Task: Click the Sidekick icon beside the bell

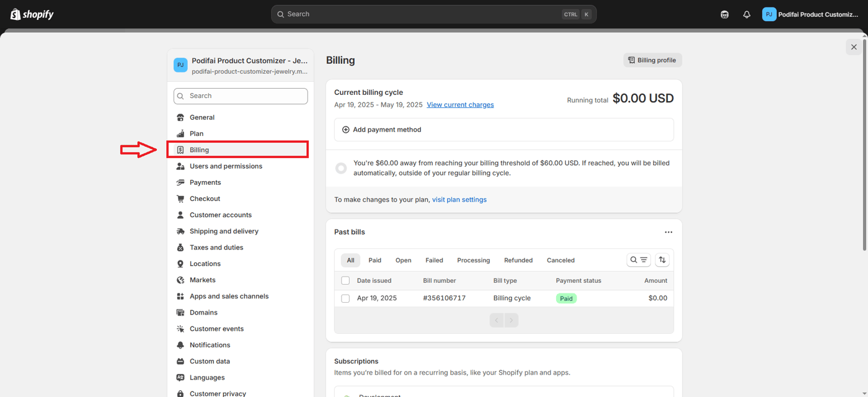Action: 724,14
